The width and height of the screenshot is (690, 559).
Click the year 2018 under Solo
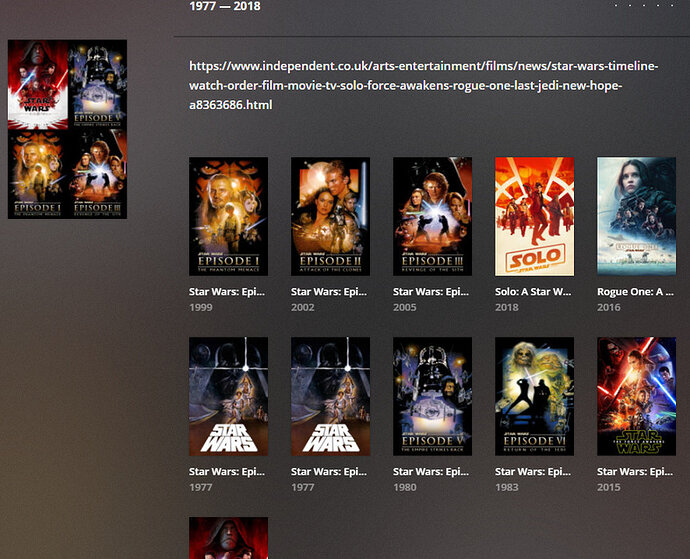coord(507,307)
